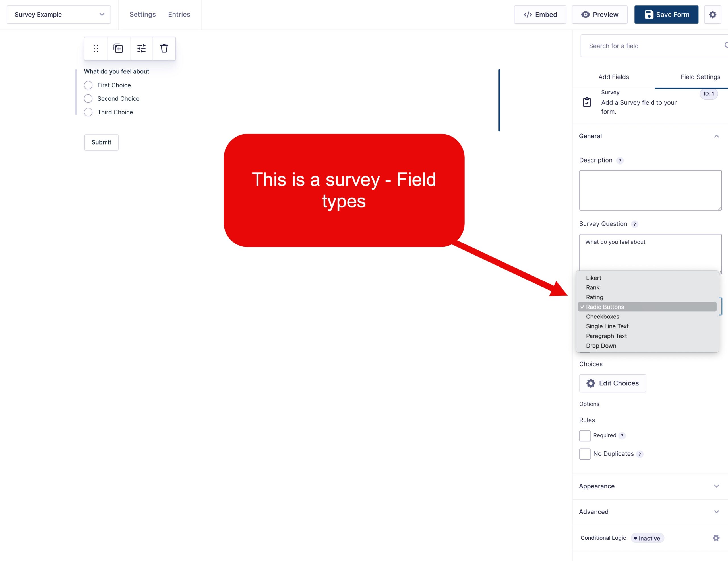Viewport: 728px width, 561px height.
Task: Choose Likert from field type list
Action: pyautogui.click(x=593, y=278)
